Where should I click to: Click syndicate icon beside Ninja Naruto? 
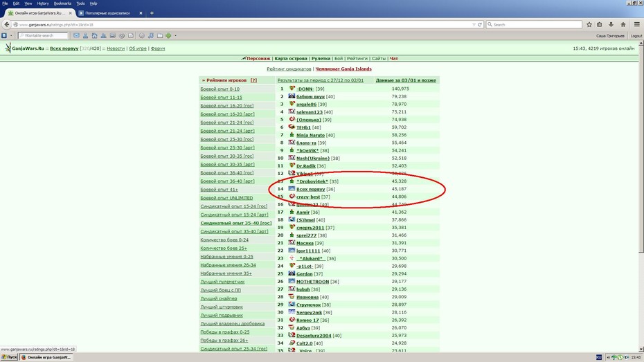click(x=292, y=134)
